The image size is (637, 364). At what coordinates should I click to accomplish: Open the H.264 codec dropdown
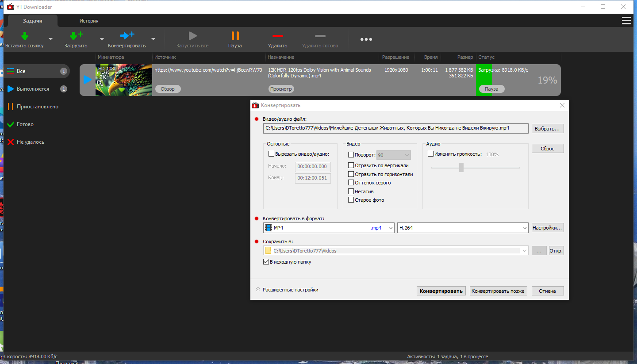(463, 228)
